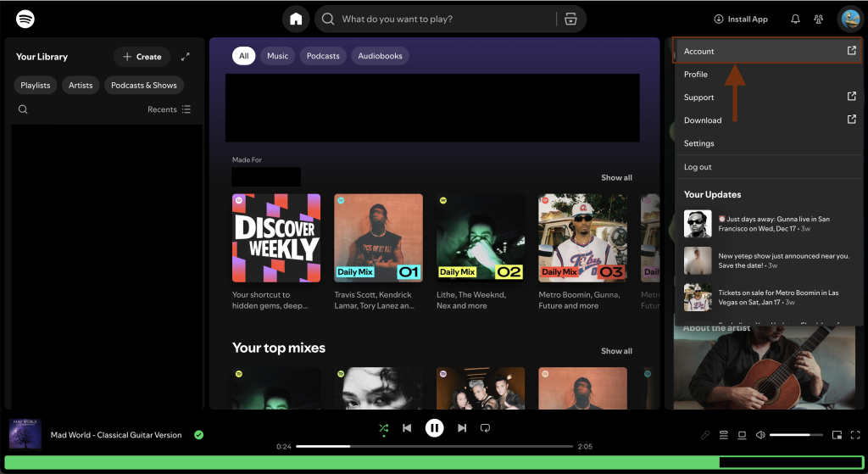Expand Your Library to full view
The width and height of the screenshot is (868, 474).
pyautogui.click(x=186, y=57)
